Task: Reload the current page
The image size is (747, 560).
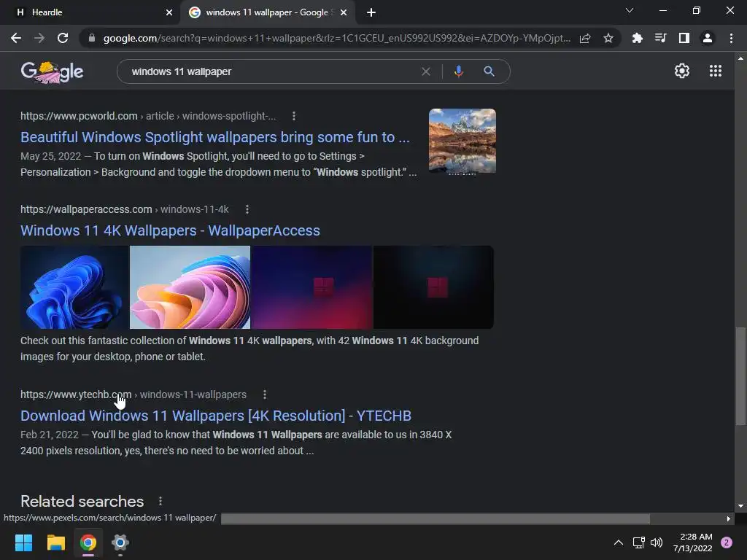Action: (63, 38)
